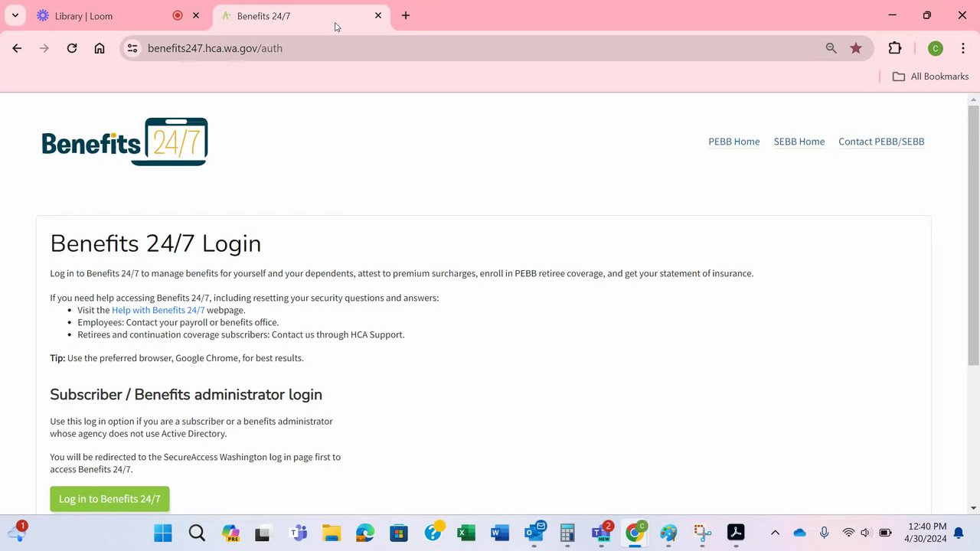The height and width of the screenshot is (551, 980).
Task: Open the Help with Benefits 24/7 link
Action: click(x=158, y=310)
